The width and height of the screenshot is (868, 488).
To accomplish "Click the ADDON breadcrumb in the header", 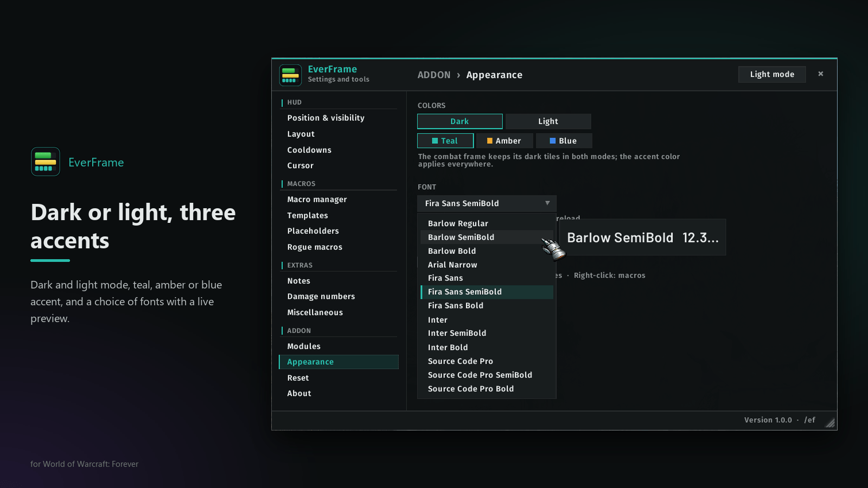I will pyautogui.click(x=434, y=75).
